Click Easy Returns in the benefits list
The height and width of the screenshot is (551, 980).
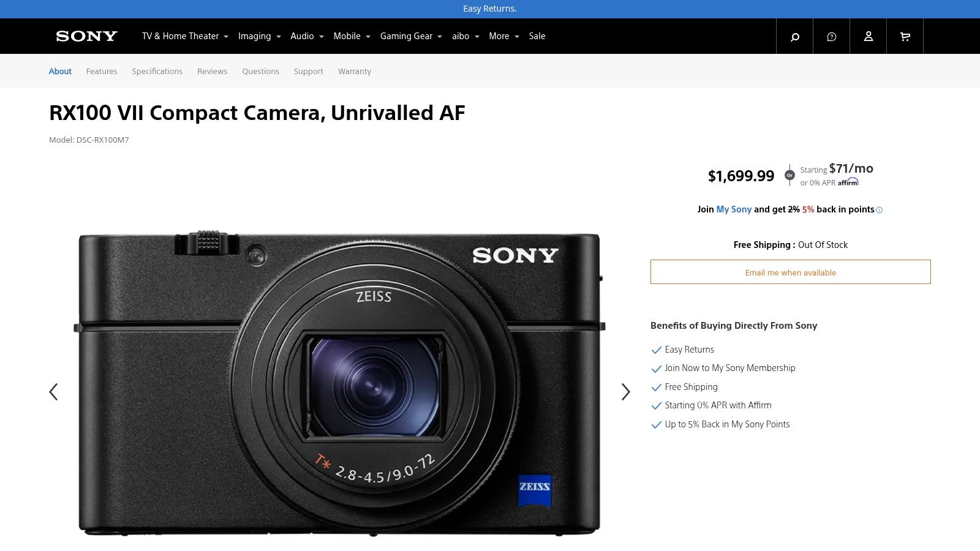[x=689, y=350]
